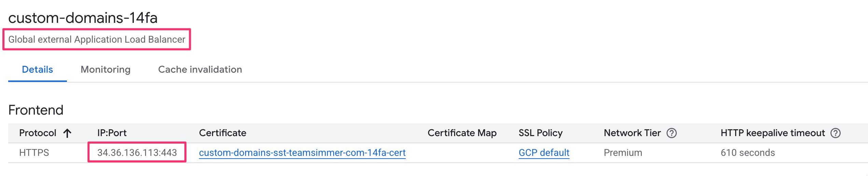Click the Protocol column header

(38, 133)
